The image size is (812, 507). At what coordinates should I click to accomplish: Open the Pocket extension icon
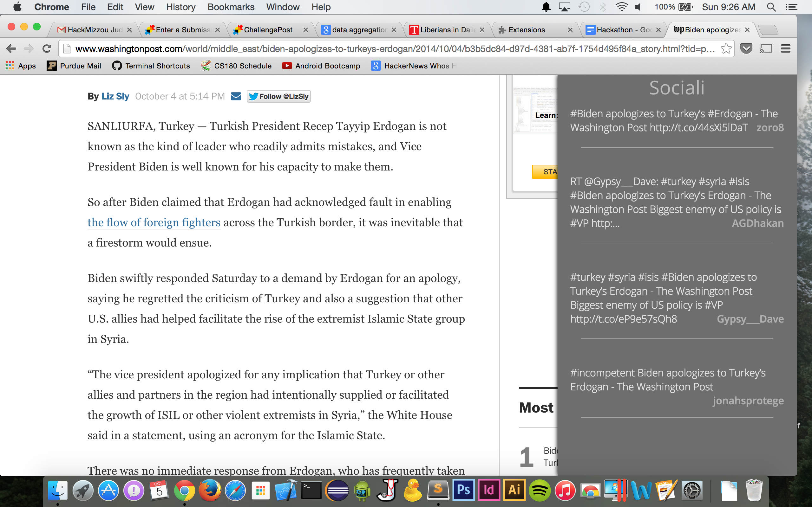pos(746,49)
